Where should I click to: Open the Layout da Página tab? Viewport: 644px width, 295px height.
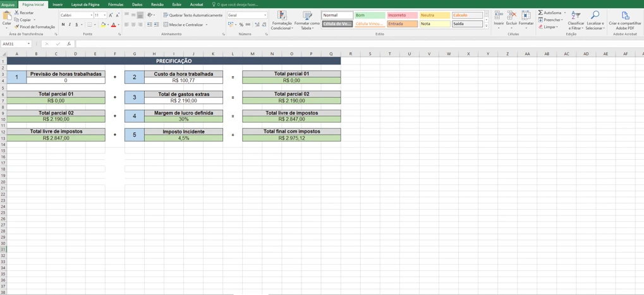[85, 4]
